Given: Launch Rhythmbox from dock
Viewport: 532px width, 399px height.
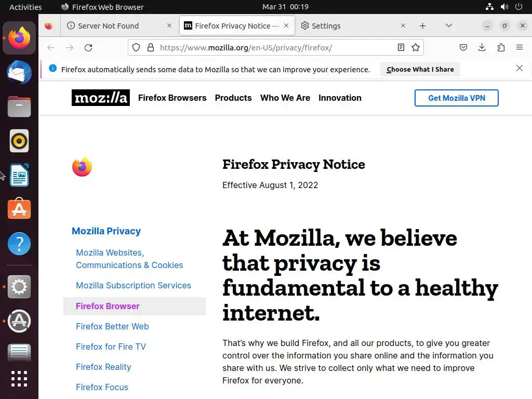Looking at the screenshot, I should click(x=19, y=141).
